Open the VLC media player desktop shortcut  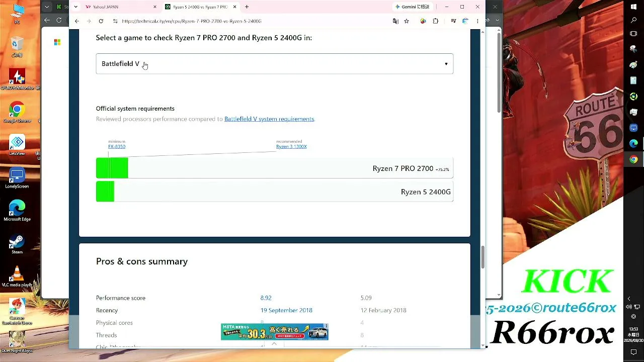click(x=17, y=277)
